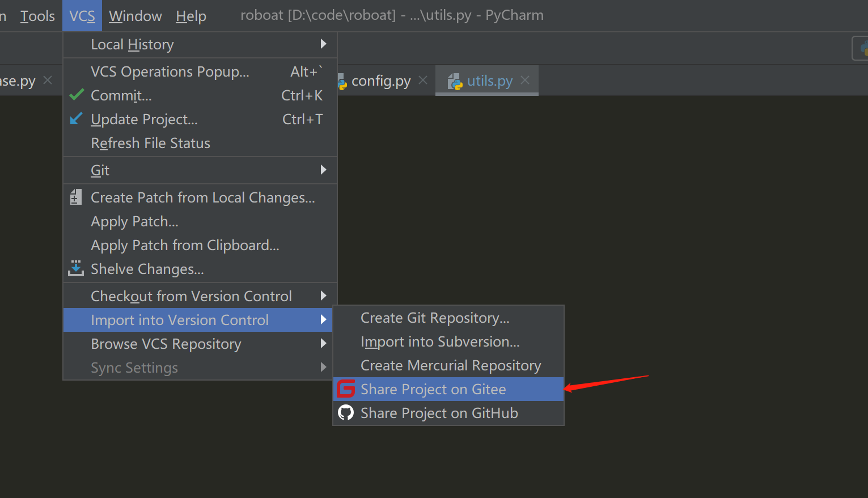
Task: Choose Create Git Repository
Action: [448, 318]
